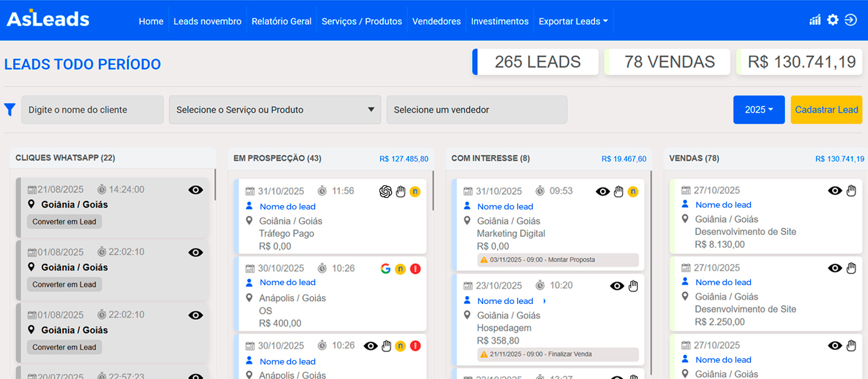
Task: Open the 'Selecione o Serviço ou Produto' dropdown
Action: click(275, 110)
